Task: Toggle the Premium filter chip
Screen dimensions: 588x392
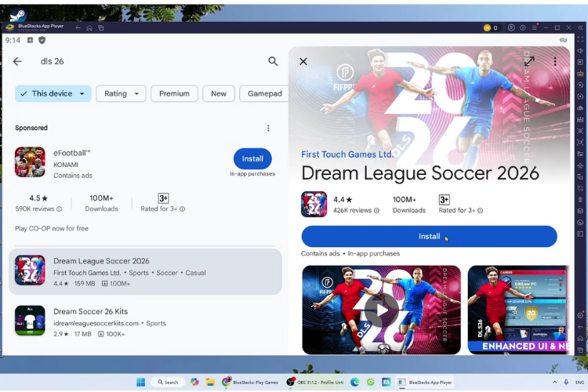Action: point(174,94)
